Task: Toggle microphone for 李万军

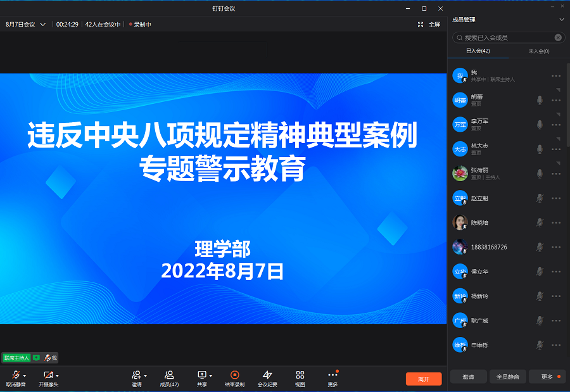Action: pyautogui.click(x=540, y=124)
